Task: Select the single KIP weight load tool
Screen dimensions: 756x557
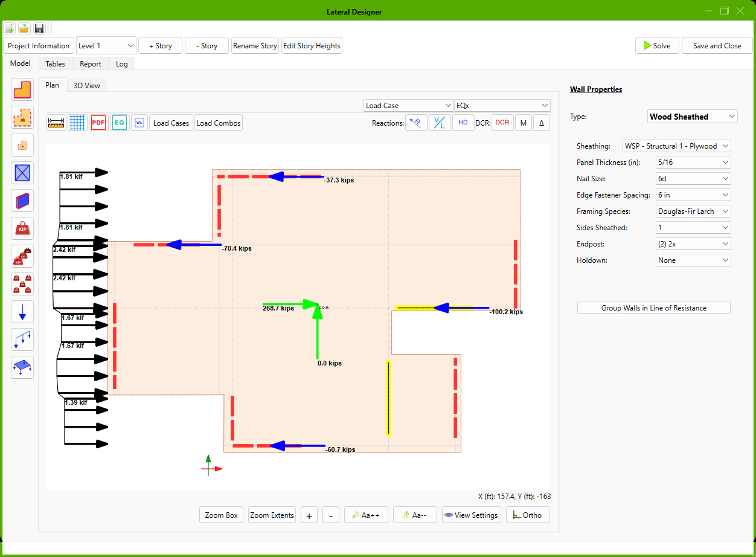Action: (22, 228)
